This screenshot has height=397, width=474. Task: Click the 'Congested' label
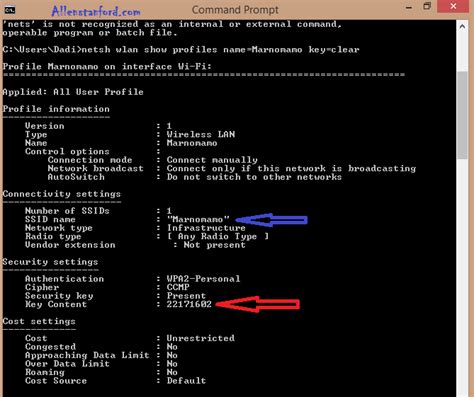tap(50, 347)
